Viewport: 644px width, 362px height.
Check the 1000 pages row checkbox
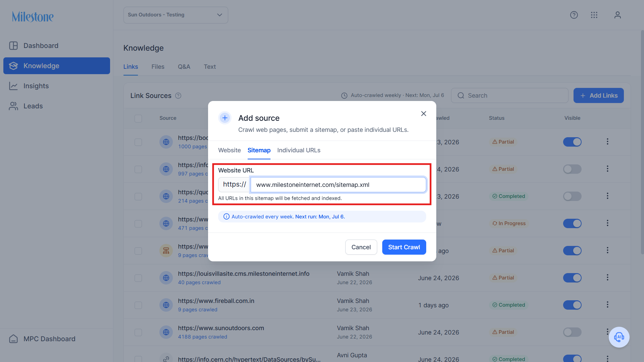(138, 142)
